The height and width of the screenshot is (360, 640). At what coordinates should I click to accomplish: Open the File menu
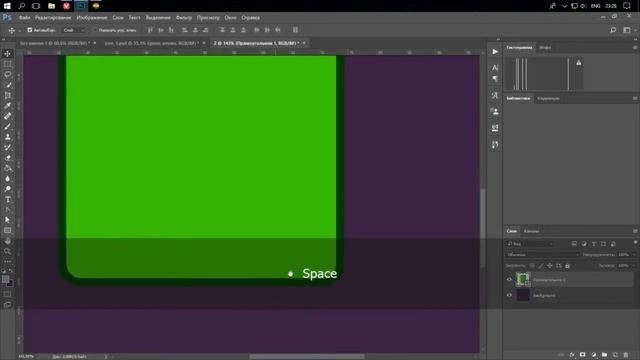tap(24, 18)
